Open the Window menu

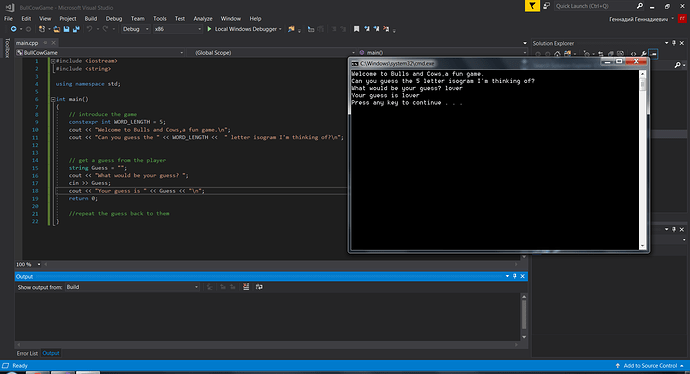pos(231,18)
